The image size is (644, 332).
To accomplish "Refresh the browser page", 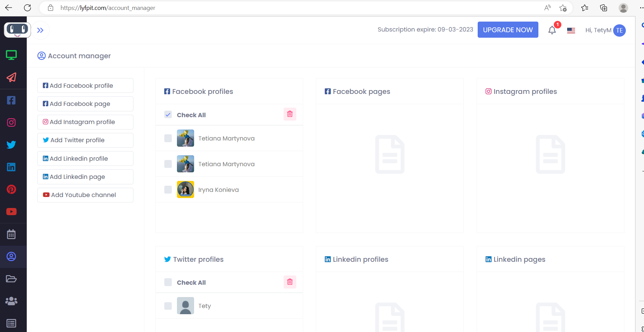I will tap(28, 8).
